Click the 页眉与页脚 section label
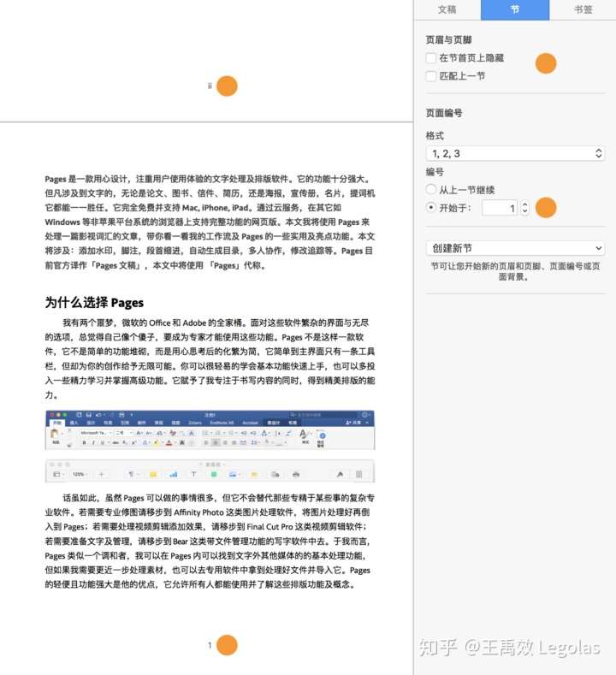The height and width of the screenshot is (675, 616). click(x=448, y=40)
